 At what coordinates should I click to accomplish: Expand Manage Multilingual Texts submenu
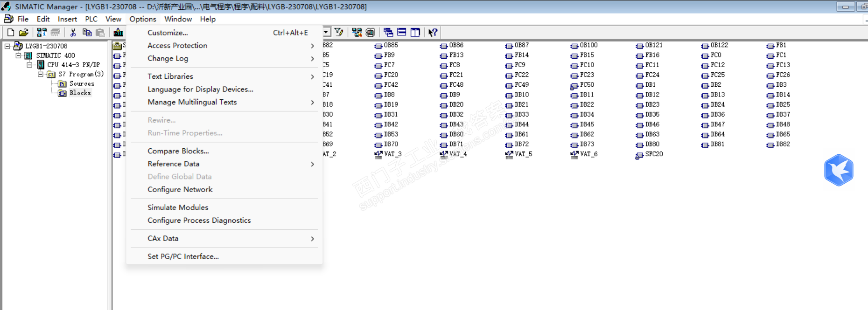(x=313, y=102)
